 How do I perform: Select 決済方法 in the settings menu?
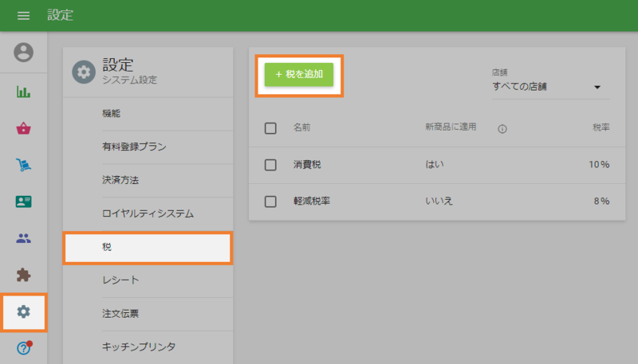(120, 180)
